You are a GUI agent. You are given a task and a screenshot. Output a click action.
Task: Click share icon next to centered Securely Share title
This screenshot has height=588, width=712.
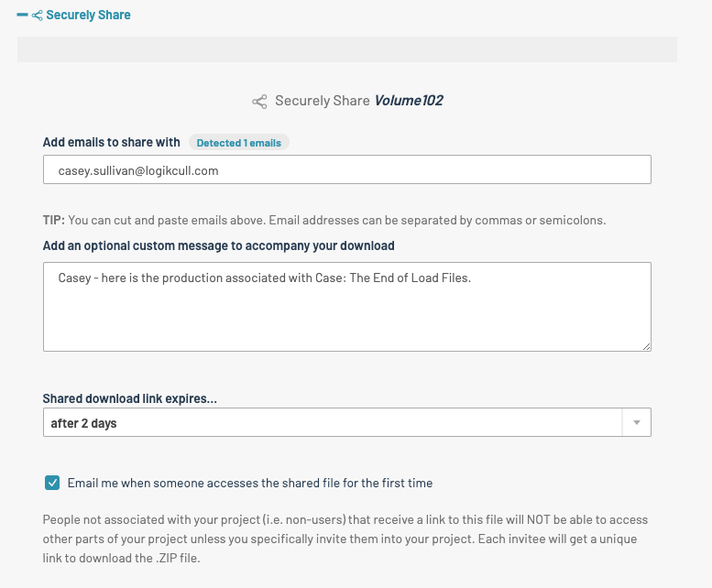tap(260, 102)
